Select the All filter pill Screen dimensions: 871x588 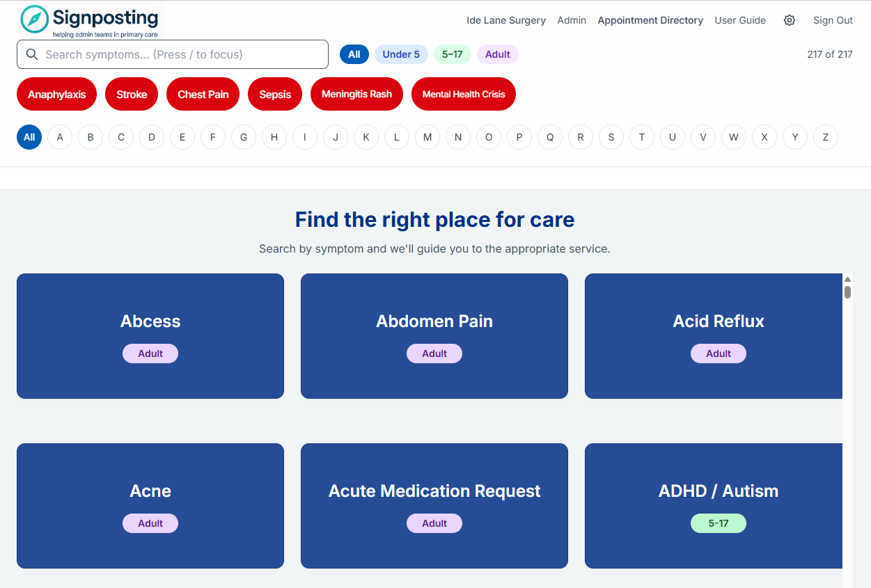click(354, 54)
